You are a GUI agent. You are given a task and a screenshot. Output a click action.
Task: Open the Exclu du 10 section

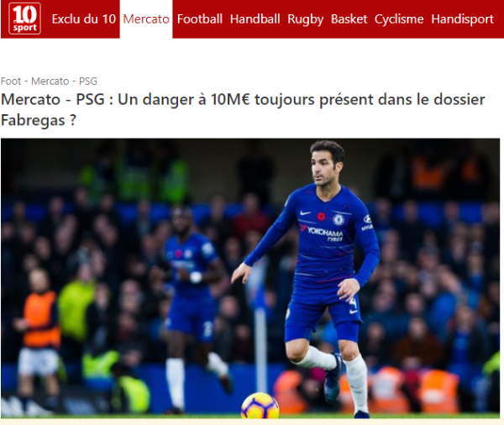click(83, 19)
